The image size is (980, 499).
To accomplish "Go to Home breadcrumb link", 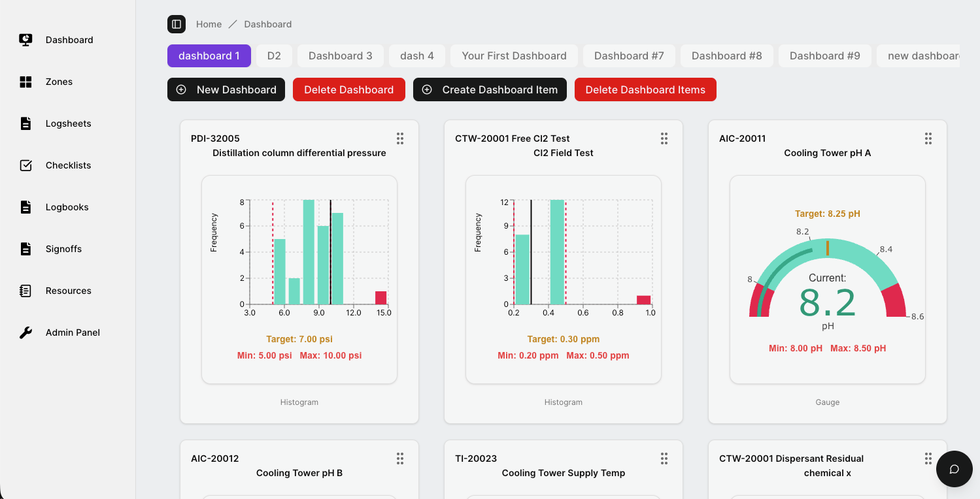I will point(209,24).
